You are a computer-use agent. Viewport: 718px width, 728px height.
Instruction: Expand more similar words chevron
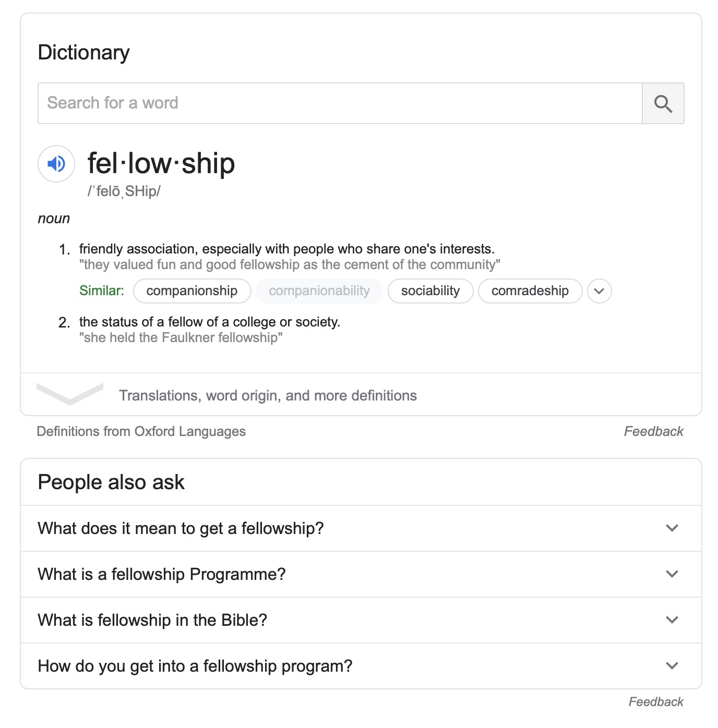click(x=599, y=291)
